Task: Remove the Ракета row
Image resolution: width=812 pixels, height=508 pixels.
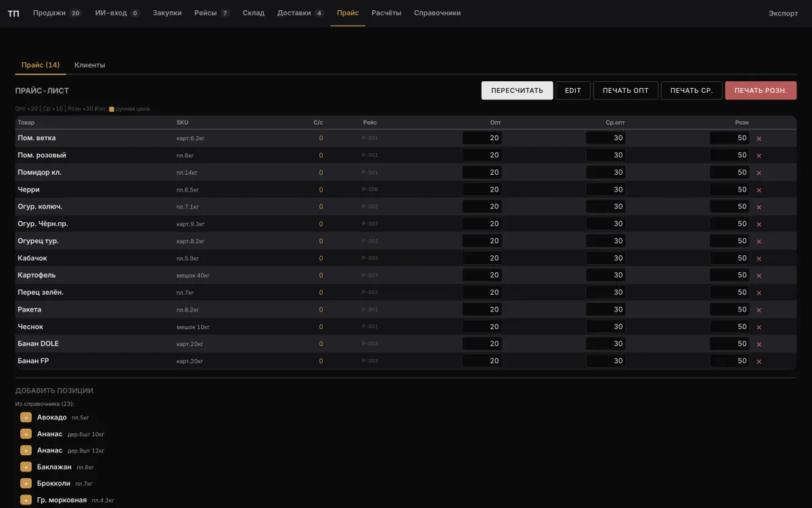Action: point(759,310)
